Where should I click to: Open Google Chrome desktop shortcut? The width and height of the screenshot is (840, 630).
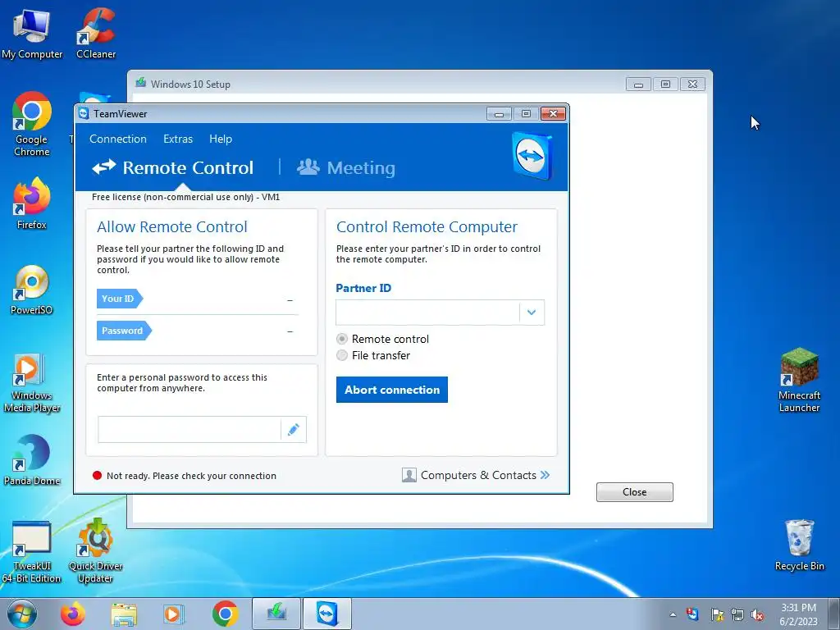click(x=32, y=125)
